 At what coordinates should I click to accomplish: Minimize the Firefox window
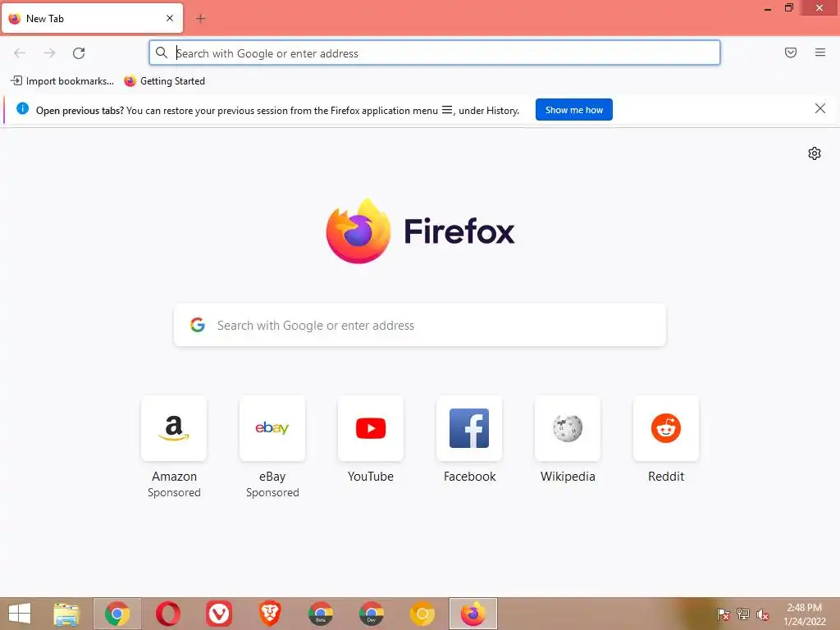(768, 8)
